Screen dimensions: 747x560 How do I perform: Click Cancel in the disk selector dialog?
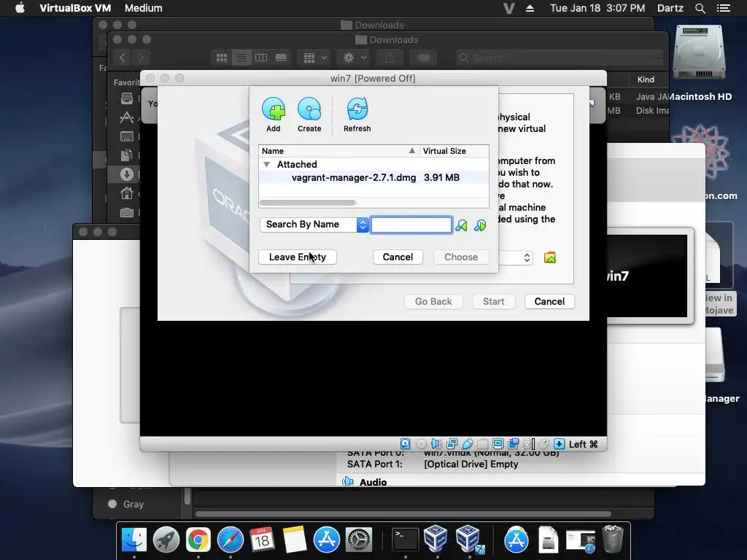[398, 257]
